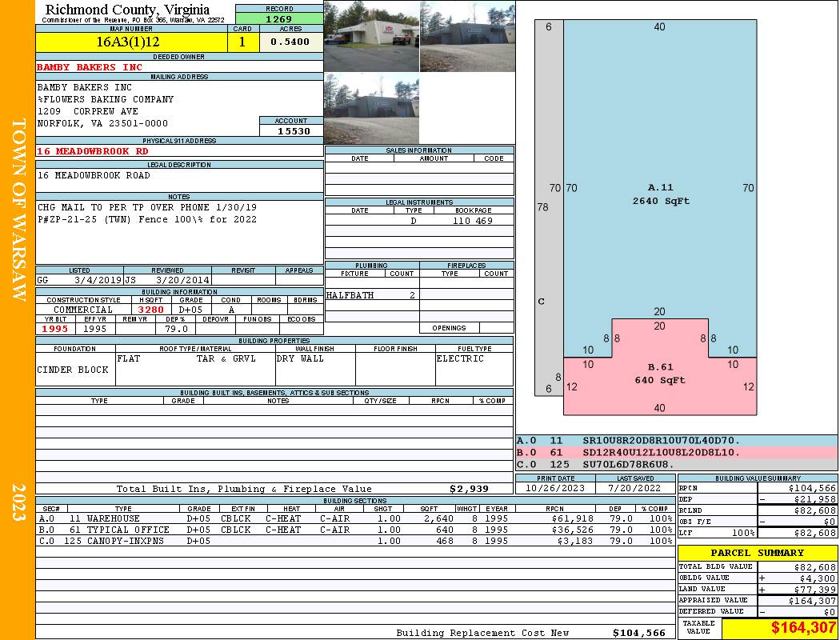Screen dimensions: 840x640
Task: Click the pink B.0 sketch legend row
Action: click(676, 453)
